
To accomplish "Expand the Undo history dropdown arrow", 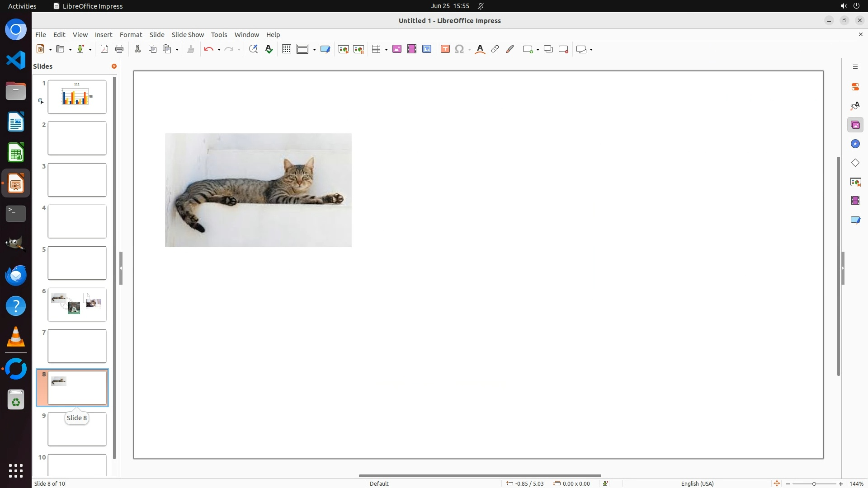I will [219, 50].
